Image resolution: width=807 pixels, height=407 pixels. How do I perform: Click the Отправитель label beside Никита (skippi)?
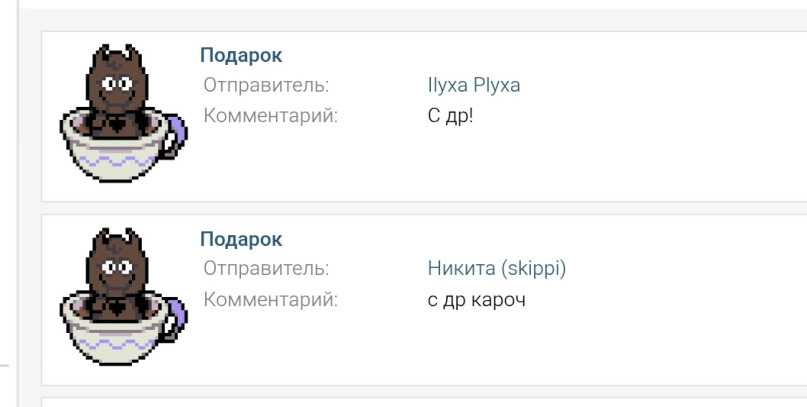click(x=265, y=269)
